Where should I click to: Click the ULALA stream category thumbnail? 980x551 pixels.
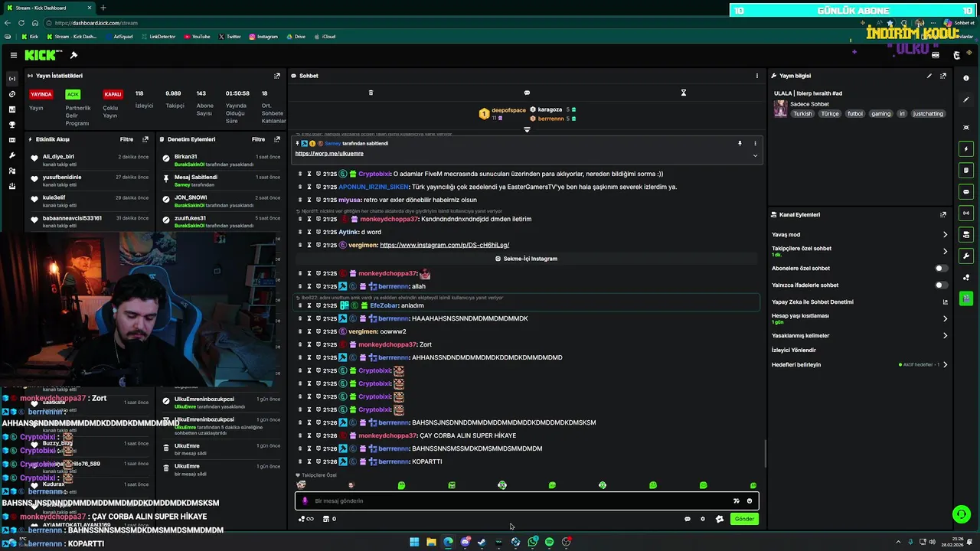(780, 109)
